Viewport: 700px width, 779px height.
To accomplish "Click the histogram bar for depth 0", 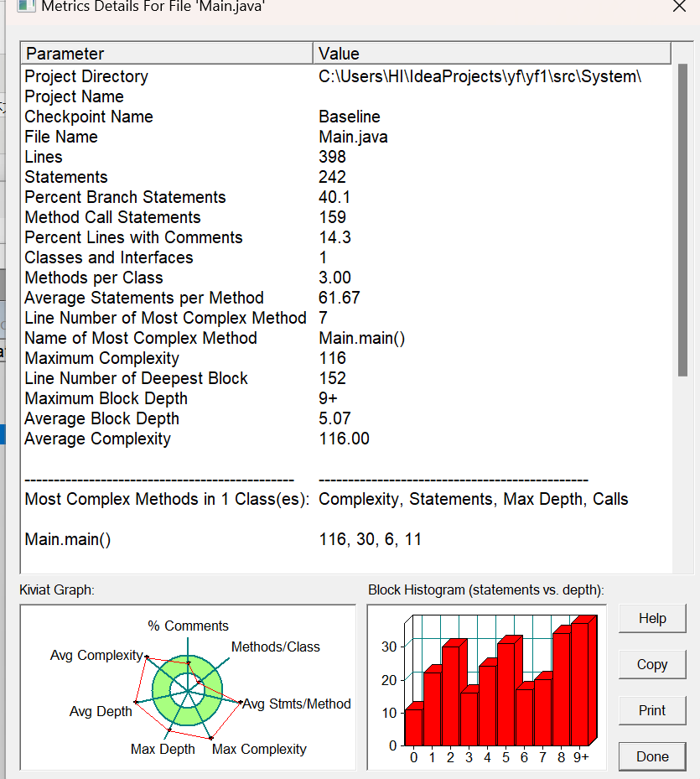I will tap(413, 725).
